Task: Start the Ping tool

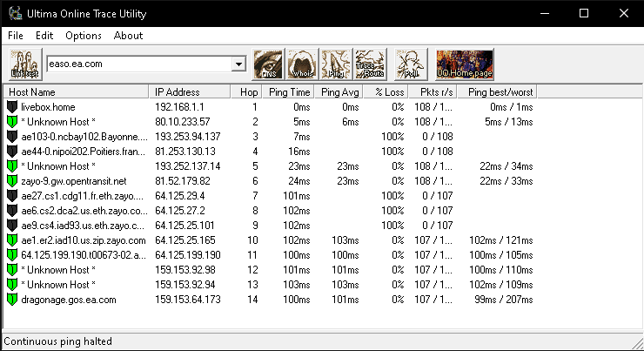Action: pos(336,64)
